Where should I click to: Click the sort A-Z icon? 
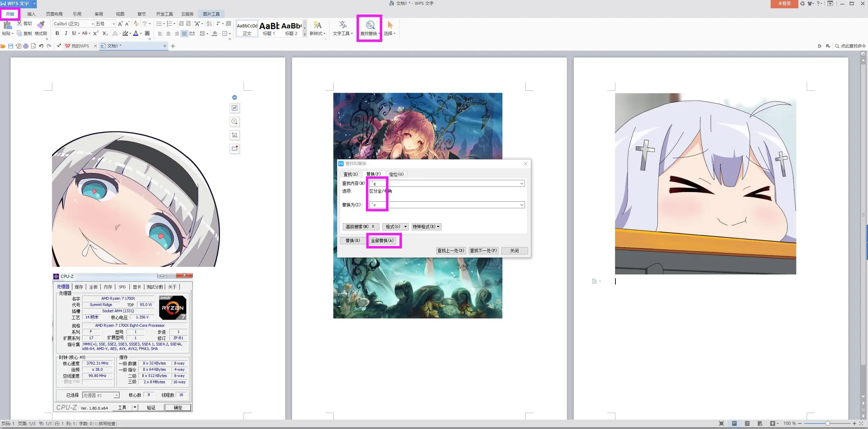pyautogui.click(x=209, y=24)
